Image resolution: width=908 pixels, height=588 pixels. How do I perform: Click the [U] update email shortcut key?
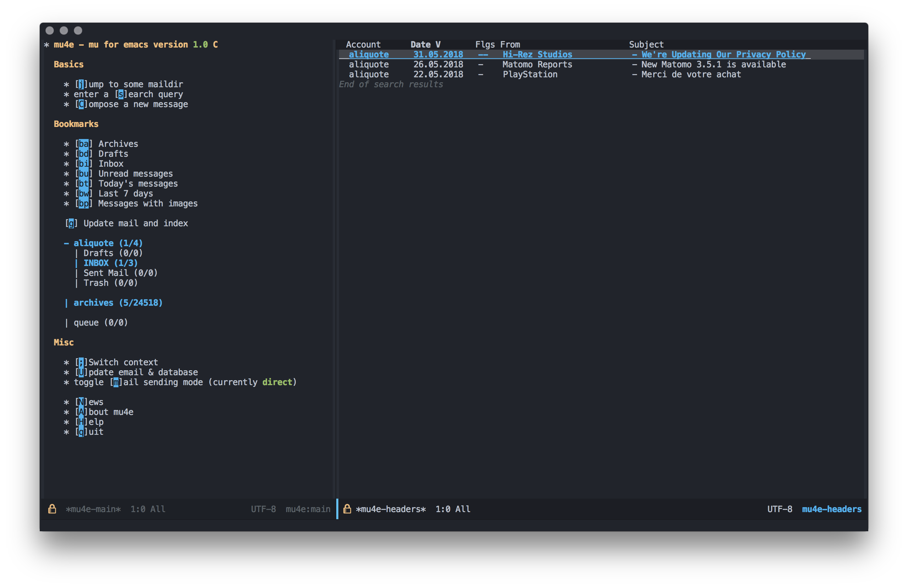(81, 372)
